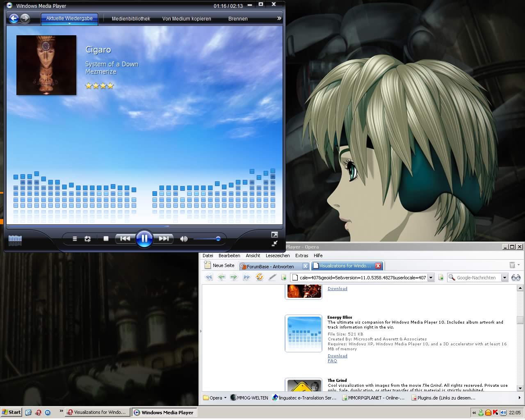Toggle repeat mode in Media Player
Screen dimensions: 525x420
[87, 239]
